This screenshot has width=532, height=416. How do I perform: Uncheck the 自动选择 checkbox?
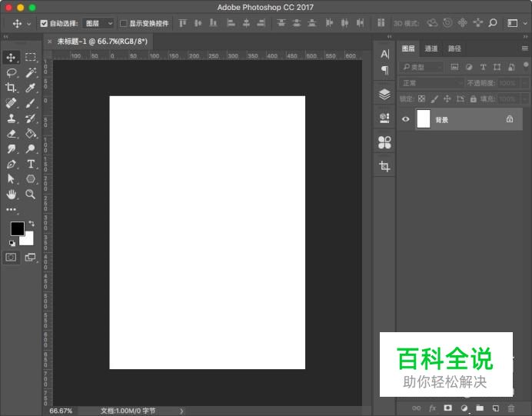click(44, 24)
